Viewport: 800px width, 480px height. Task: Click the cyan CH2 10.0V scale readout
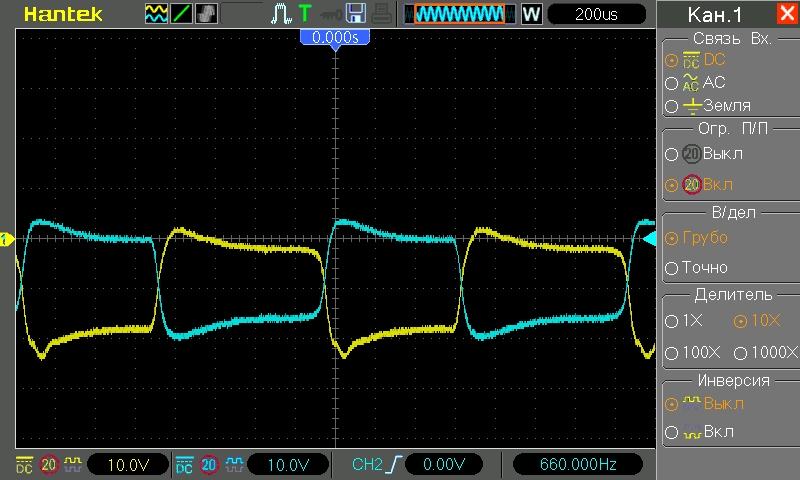pyautogui.click(x=286, y=465)
